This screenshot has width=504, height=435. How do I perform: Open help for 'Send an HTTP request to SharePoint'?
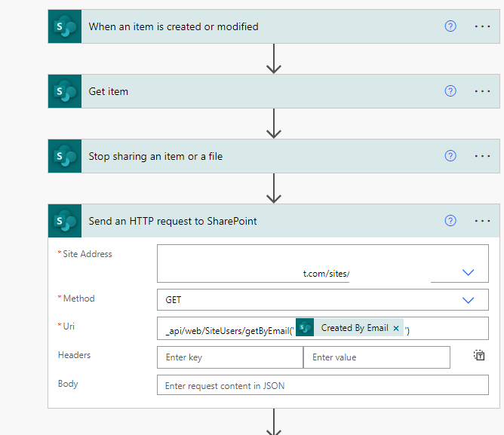pyautogui.click(x=450, y=221)
